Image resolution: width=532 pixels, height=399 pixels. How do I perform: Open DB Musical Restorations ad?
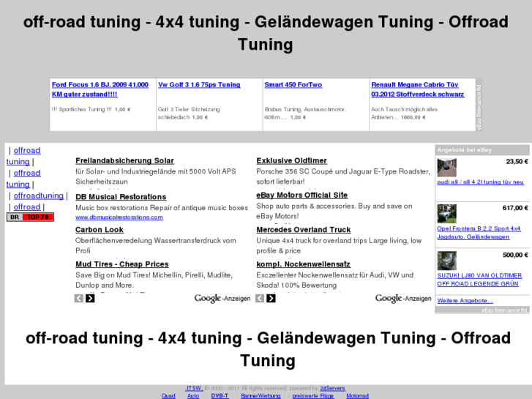click(121, 197)
